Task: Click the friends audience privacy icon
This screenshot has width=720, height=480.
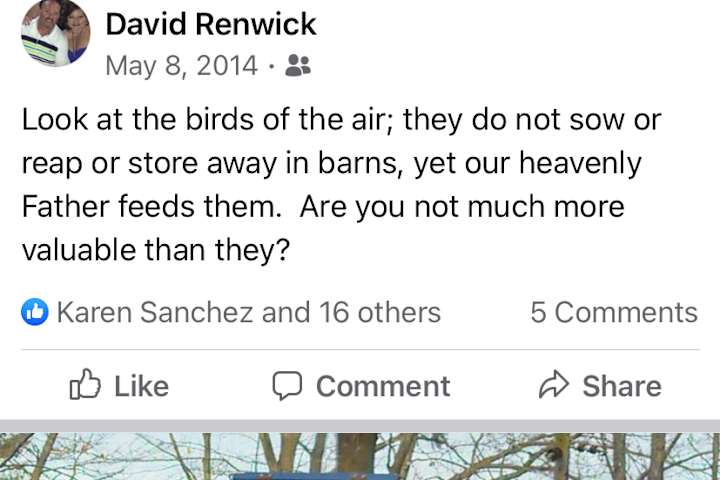Action: point(298,65)
